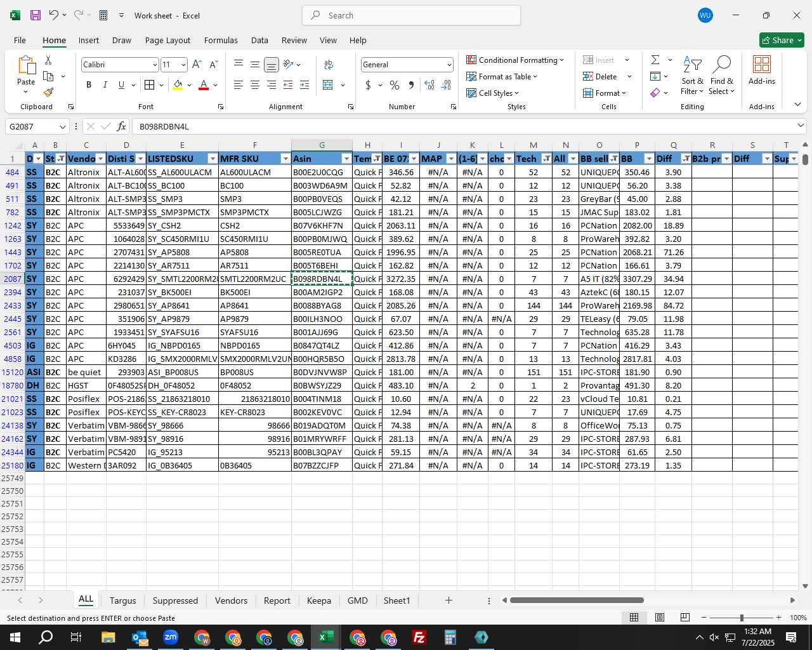Open the Font name dropdown (Calibri)

pos(154,65)
